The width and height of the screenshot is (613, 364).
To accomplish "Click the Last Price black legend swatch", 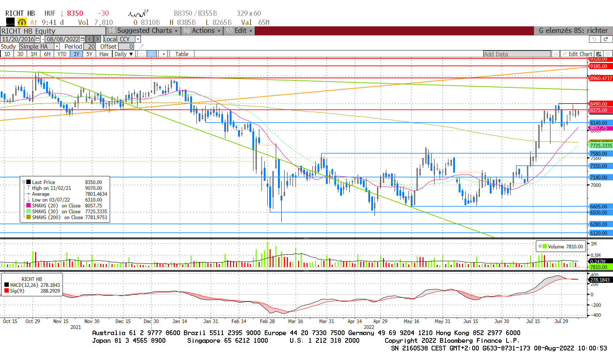I will point(29,182).
